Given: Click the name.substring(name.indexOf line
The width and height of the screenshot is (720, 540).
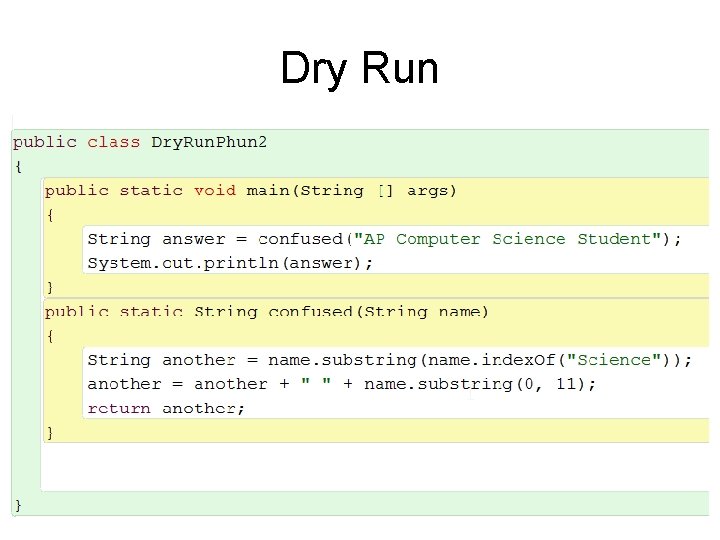Looking at the screenshot, I should click(x=389, y=360).
